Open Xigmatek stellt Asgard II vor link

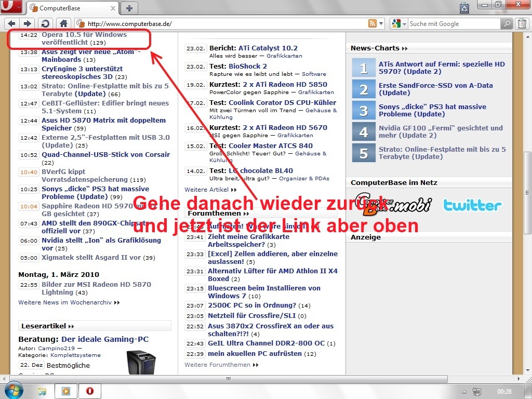[91, 258]
